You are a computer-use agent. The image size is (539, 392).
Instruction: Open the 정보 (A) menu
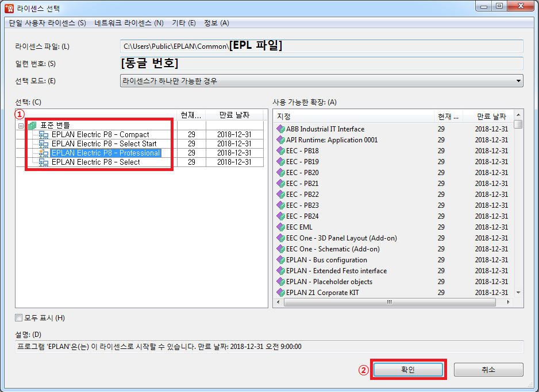(x=216, y=23)
